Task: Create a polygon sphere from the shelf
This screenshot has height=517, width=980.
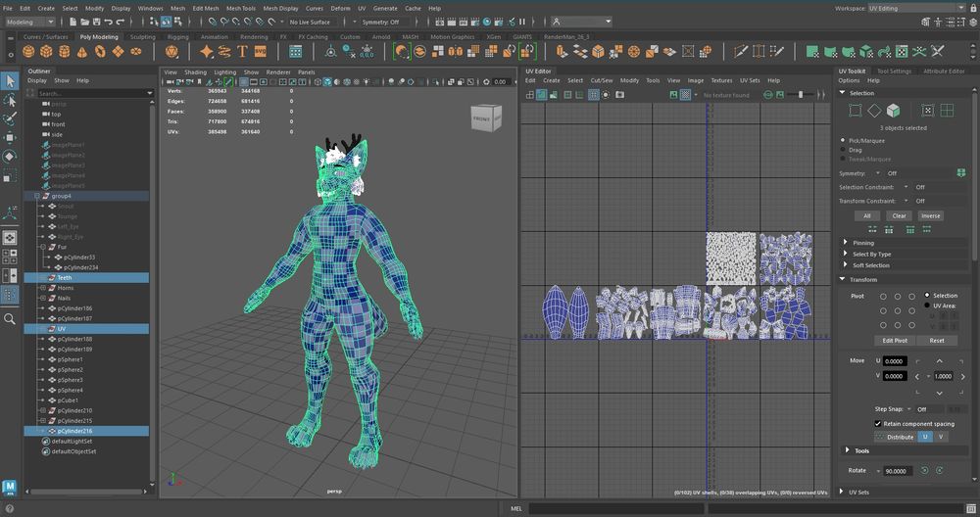Action: tap(28, 52)
